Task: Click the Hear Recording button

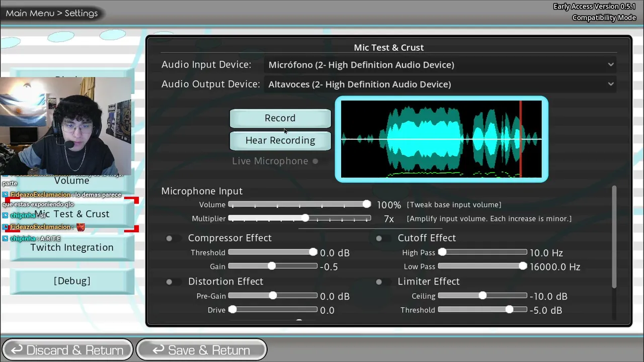Action: tap(280, 140)
